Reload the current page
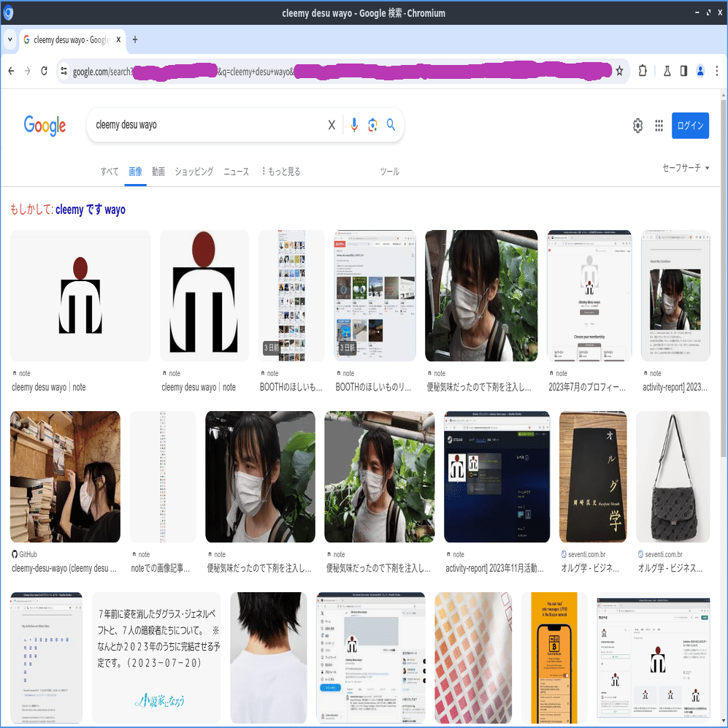This screenshot has width=728, height=728. coord(44,71)
